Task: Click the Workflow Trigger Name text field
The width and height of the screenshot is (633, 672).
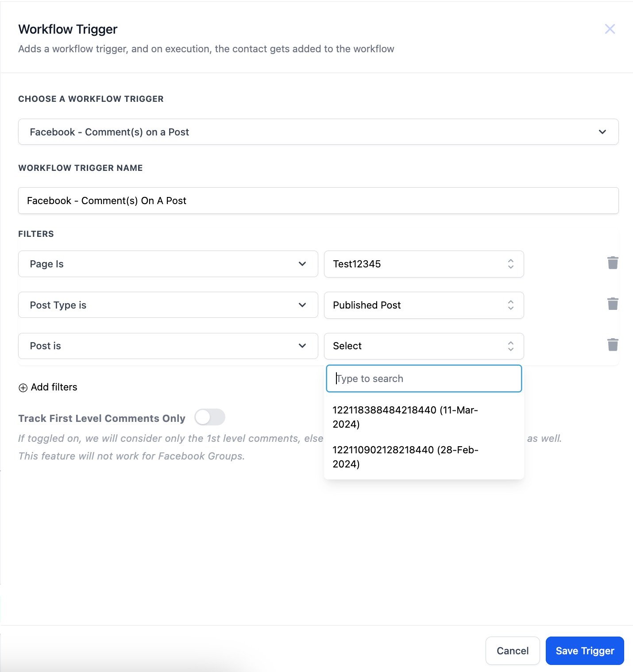Action: coord(318,201)
